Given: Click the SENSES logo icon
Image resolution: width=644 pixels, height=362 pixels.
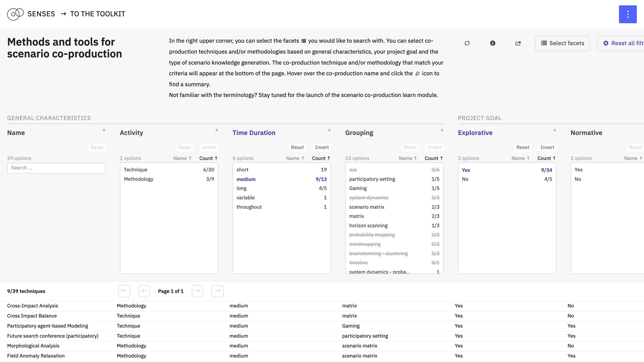Looking at the screenshot, I should (x=15, y=14).
